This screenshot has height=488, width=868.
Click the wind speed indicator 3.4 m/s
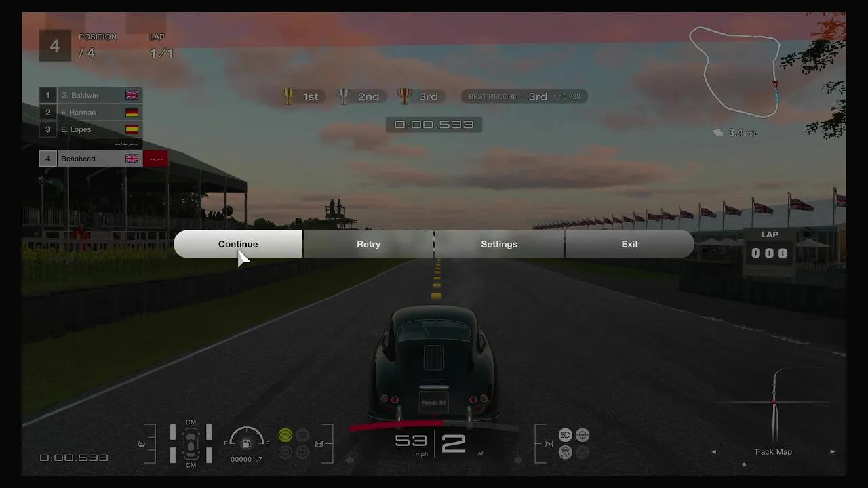(734, 133)
